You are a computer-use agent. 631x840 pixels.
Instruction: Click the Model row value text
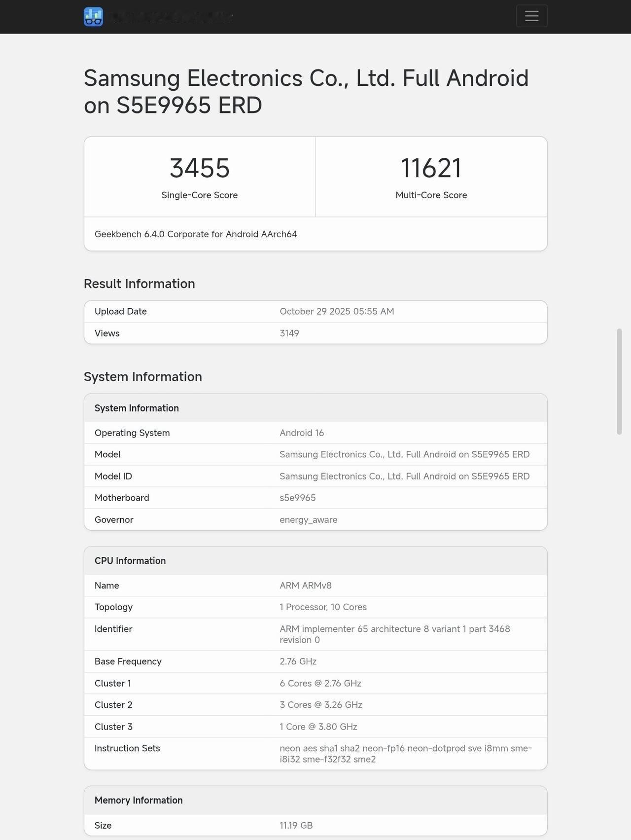[405, 454]
